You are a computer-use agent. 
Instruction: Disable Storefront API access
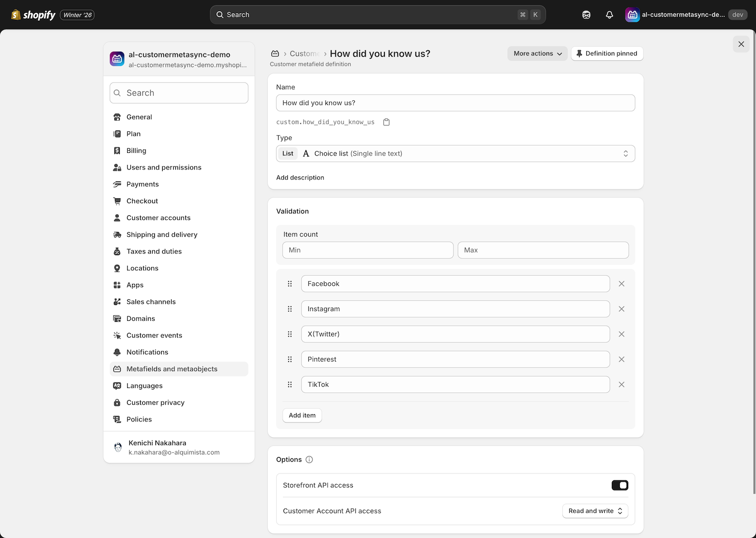tap(619, 485)
